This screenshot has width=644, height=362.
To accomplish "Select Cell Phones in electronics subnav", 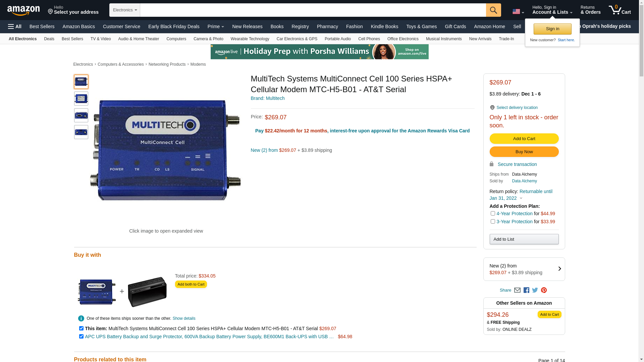I will click(x=369, y=39).
